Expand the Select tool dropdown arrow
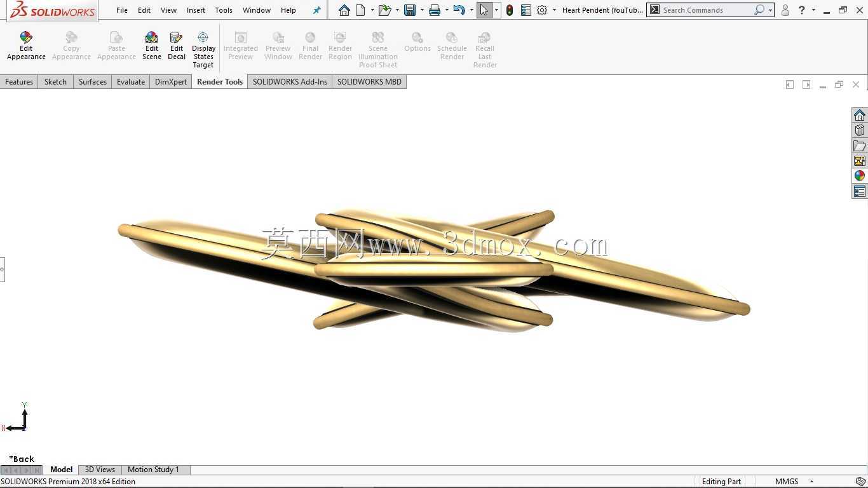868x488 pixels. click(x=496, y=10)
